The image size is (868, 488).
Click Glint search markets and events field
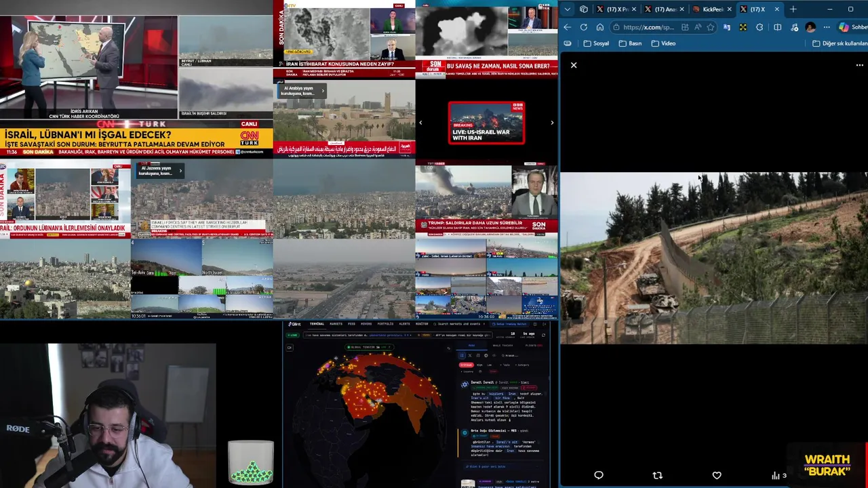460,324
